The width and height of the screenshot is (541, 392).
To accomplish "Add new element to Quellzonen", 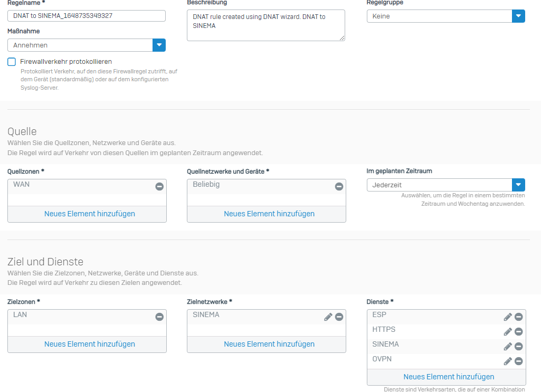I will pyautogui.click(x=89, y=214).
